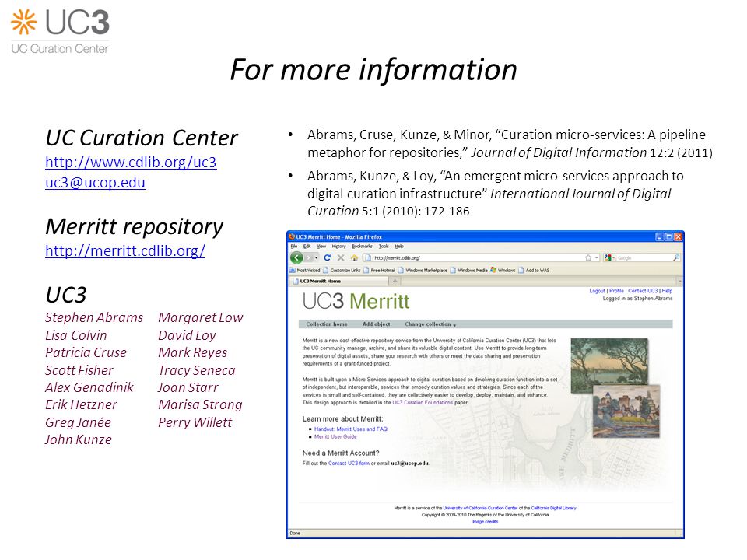Click California Digital Library footer link
This screenshot has width=747, height=560.
point(553,508)
